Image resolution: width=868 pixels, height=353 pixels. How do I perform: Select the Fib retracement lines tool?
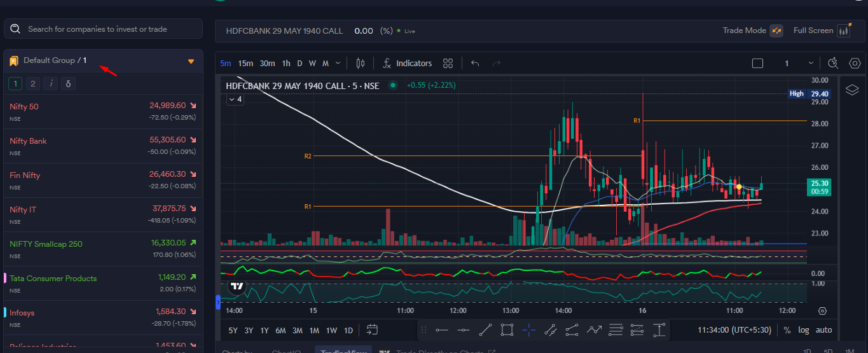coord(616,329)
